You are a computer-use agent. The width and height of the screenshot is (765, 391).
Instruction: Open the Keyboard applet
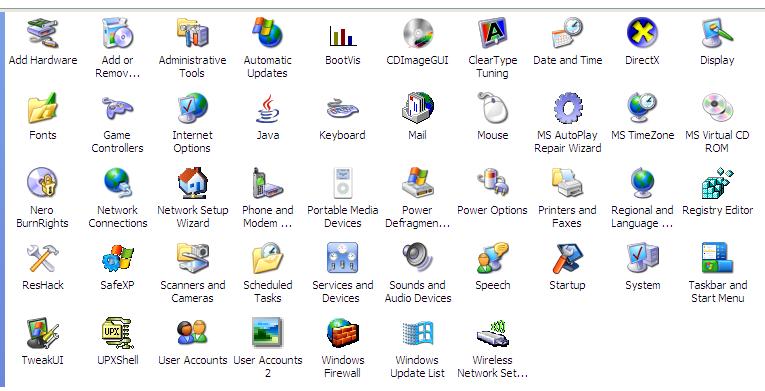[x=342, y=108]
